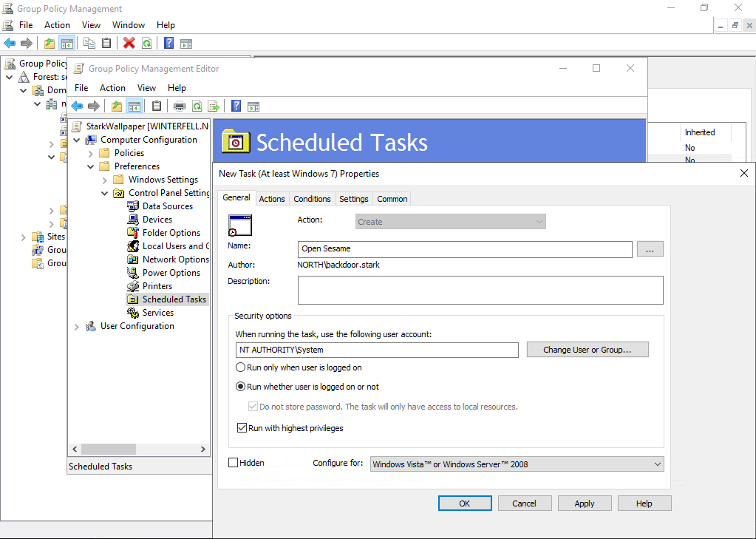756x539 pixels.
Task: Click the Print icon in the Editor toolbar
Action: [x=179, y=106]
